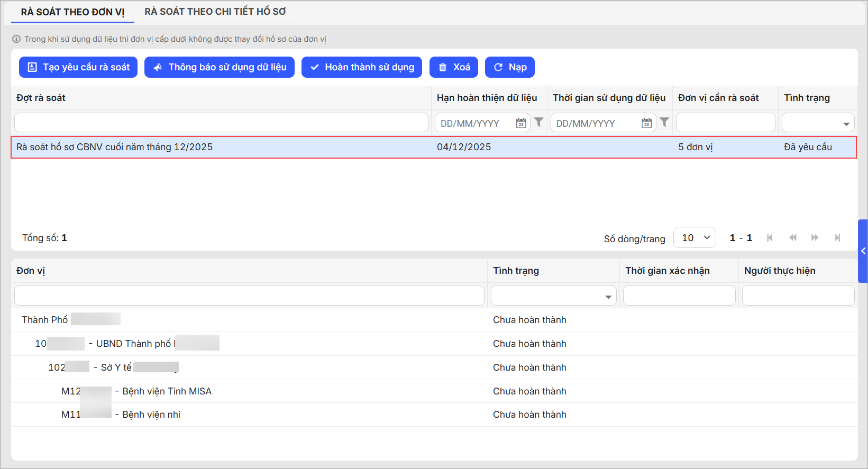The height and width of the screenshot is (469, 868).
Task: Open the Số dòng/trang dropdown showing 10
Action: pos(695,238)
